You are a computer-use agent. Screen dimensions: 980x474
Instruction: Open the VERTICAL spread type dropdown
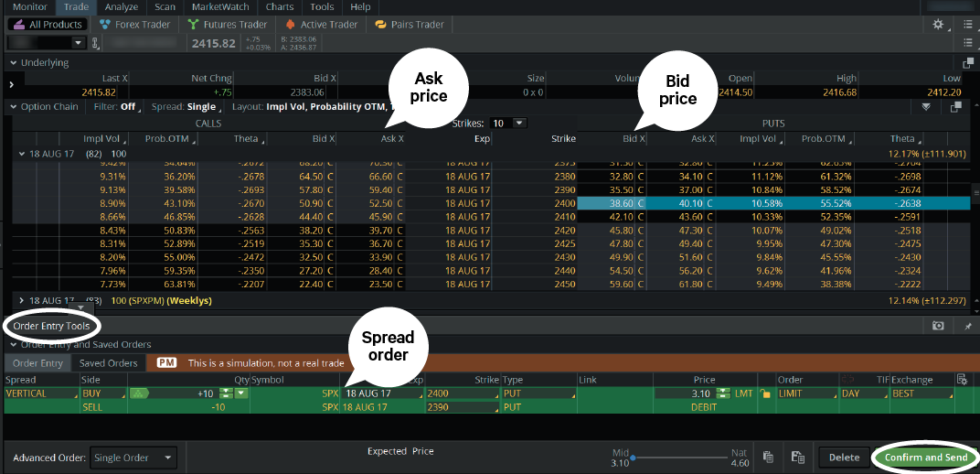coord(40,393)
